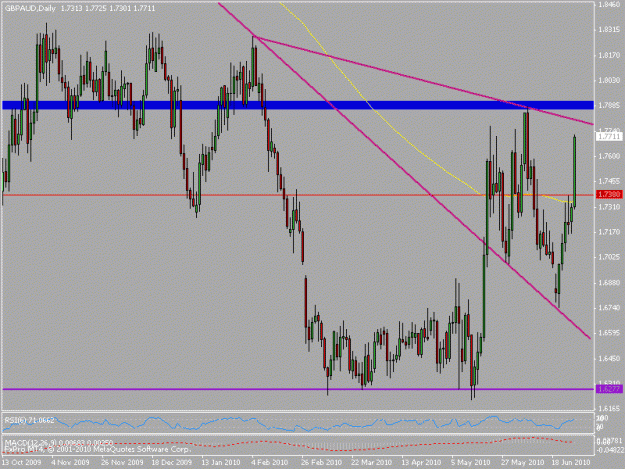
Task: Select the thick blue horizontal resistance band
Action: point(298,105)
